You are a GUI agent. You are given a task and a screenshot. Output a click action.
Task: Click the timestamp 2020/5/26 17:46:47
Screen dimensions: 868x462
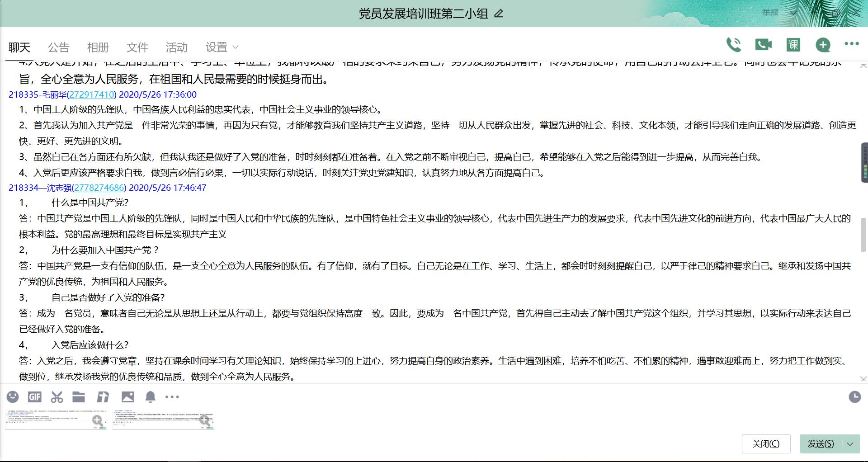point(168,188)
